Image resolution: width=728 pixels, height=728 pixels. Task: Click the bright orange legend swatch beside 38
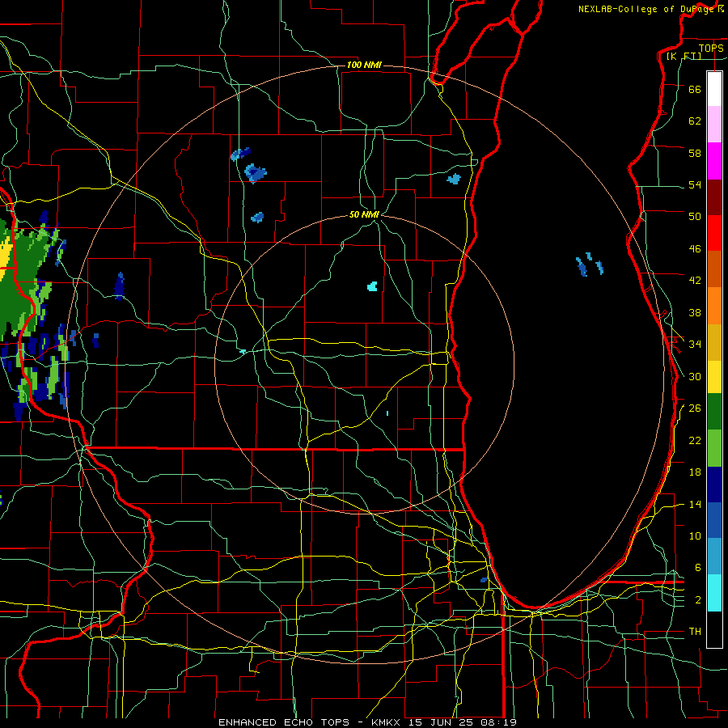pyautogui.click(x=714, y=306)
